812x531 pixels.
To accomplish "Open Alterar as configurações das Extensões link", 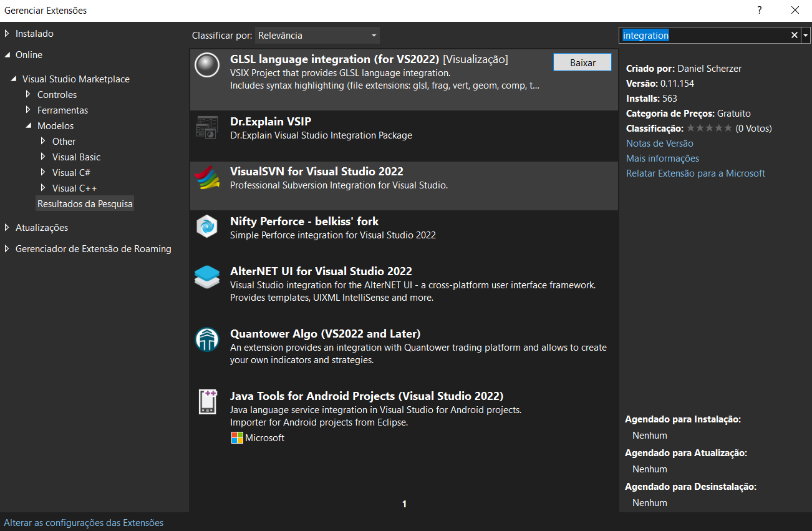I will [84, 523].
